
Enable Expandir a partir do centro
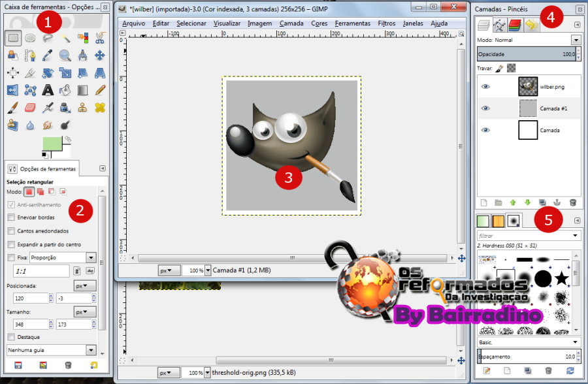click(x=11, y=244)
